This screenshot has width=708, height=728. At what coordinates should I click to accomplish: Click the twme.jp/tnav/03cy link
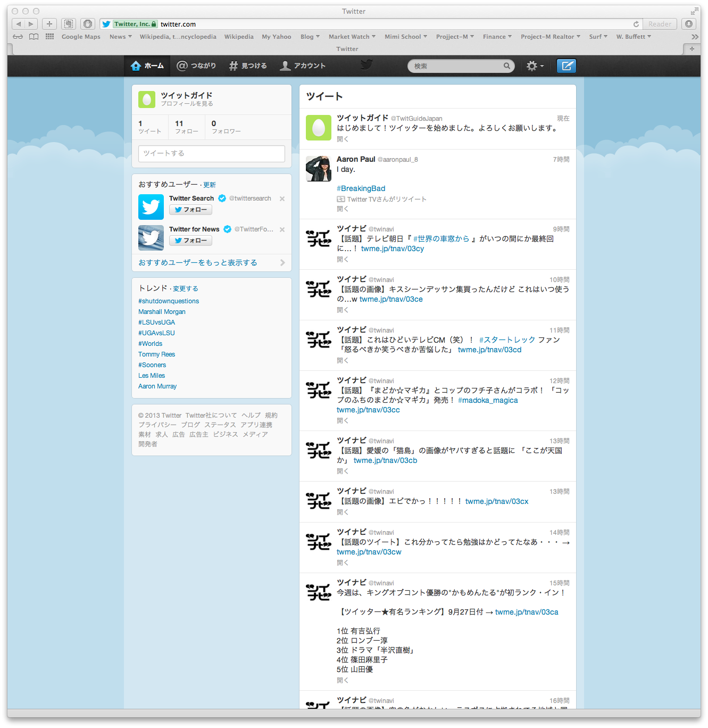[393, 249]
